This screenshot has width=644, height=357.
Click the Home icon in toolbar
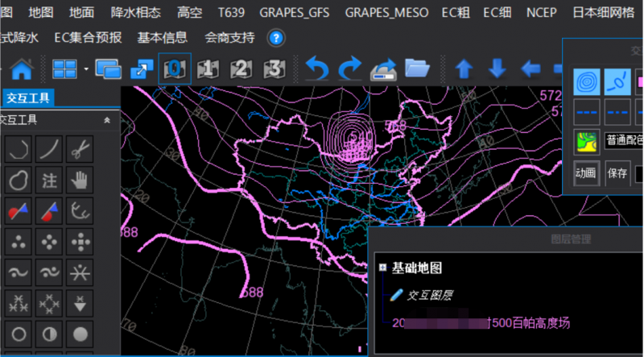point(21,69)
